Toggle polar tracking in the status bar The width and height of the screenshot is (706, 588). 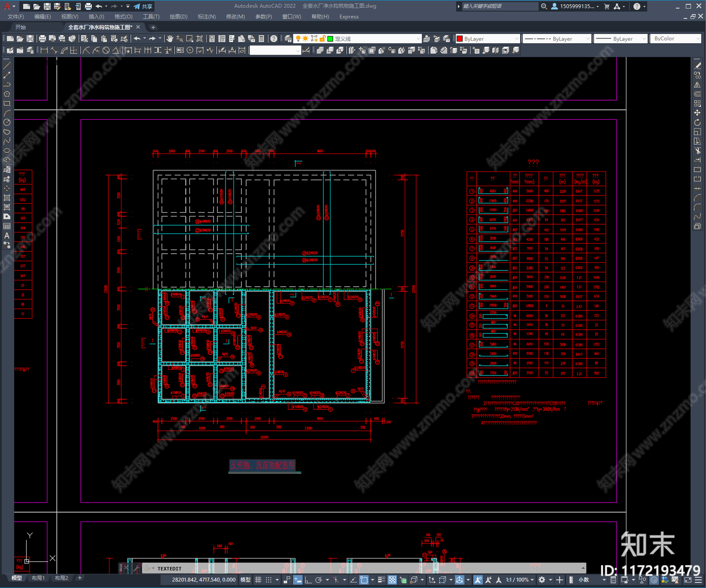(319, 580)
